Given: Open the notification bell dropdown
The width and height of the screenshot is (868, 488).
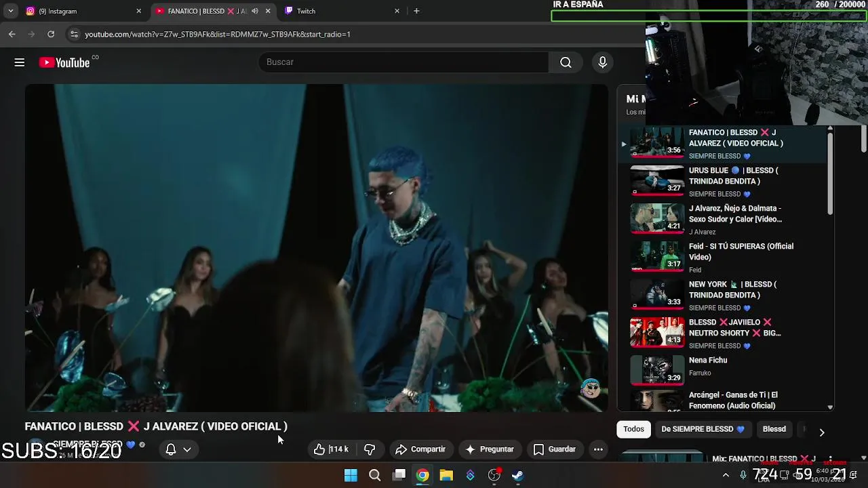Looking at the screenshot, I should click(178, 449).
